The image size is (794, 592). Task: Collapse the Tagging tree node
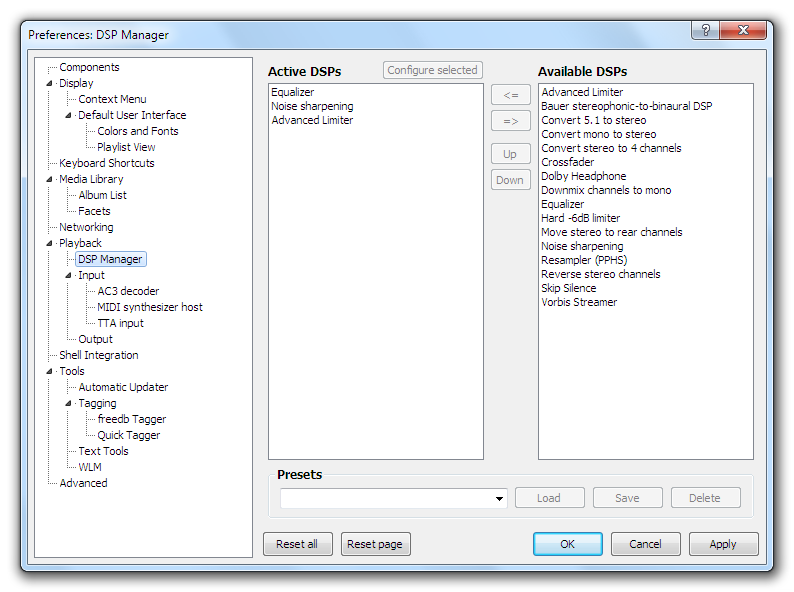(x=69, y=403)
